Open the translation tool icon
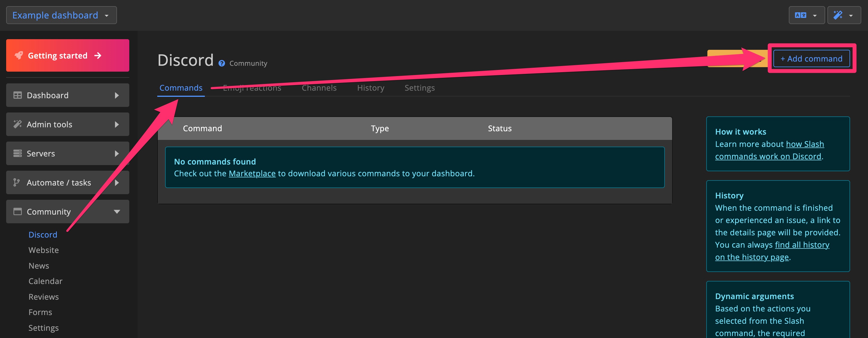This screenshot has height=338, width=868. point(801,15)
